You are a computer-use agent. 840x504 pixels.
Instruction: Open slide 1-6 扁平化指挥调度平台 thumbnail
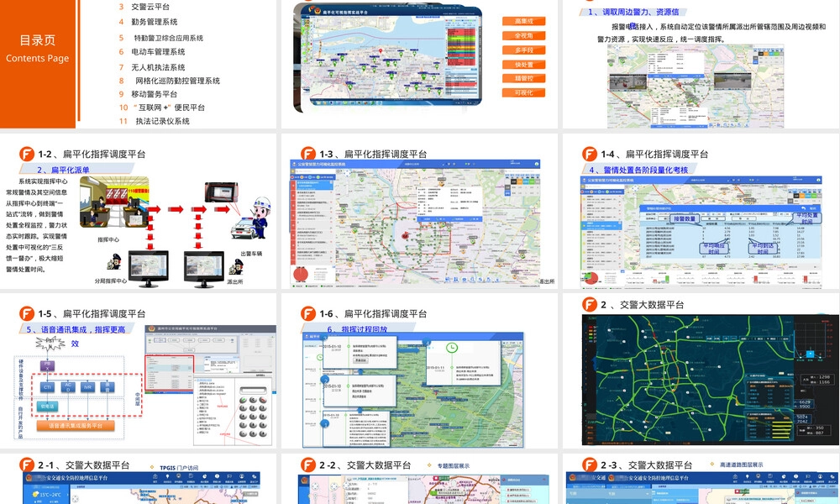tap(419, 370)
